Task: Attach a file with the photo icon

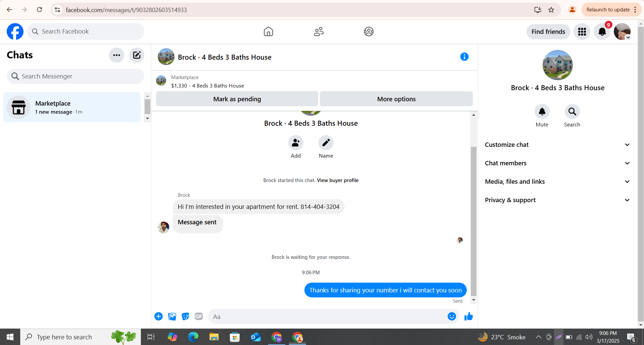Action: (x=172, y=317)
